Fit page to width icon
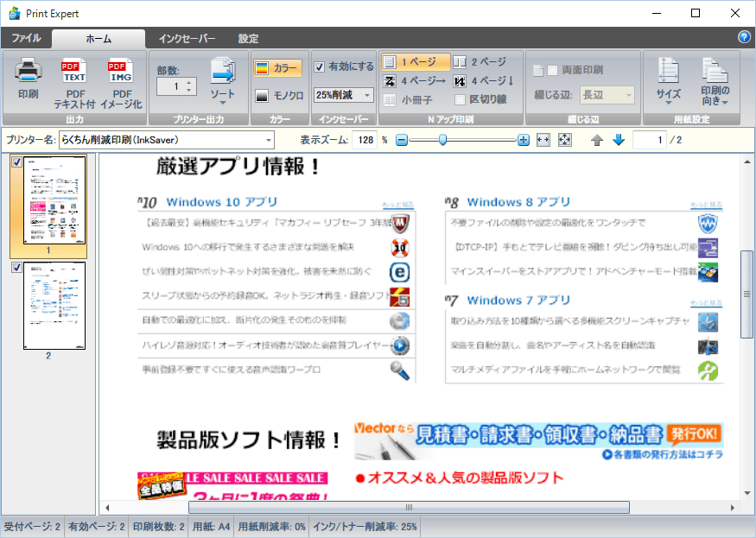 coord(543,140)
